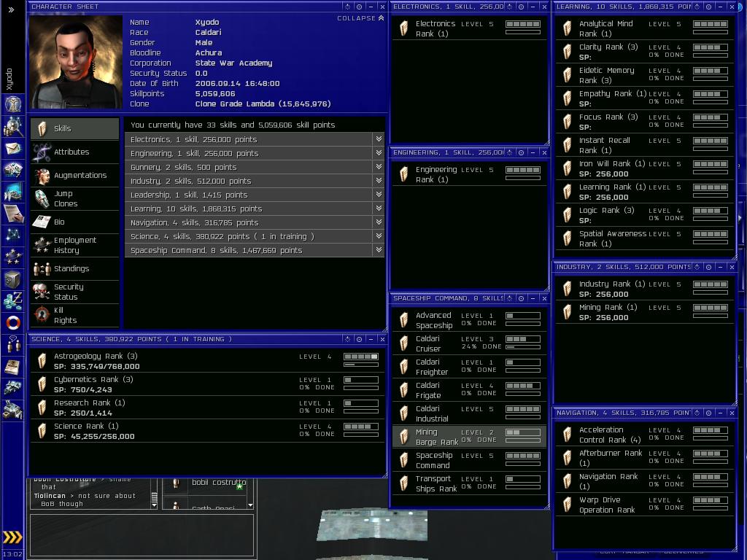Image resolution: width=747 pixels, height=560 pixels.
Task: Open the Standings tab
Action: coord(75,268)
